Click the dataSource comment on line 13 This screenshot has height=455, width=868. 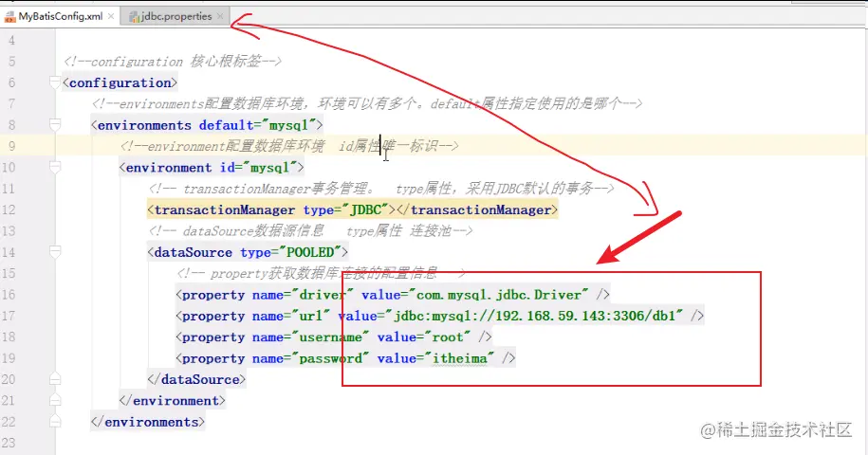pos(310,231)
